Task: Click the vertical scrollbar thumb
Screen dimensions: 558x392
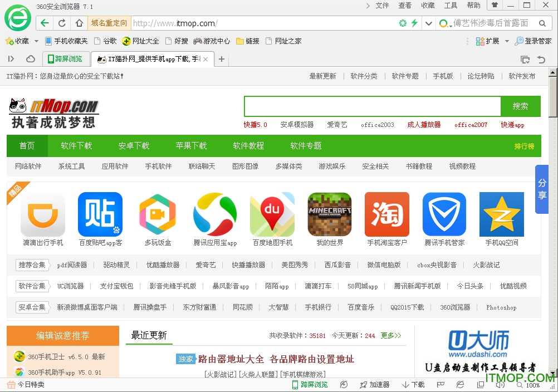Action: point(552,96)
